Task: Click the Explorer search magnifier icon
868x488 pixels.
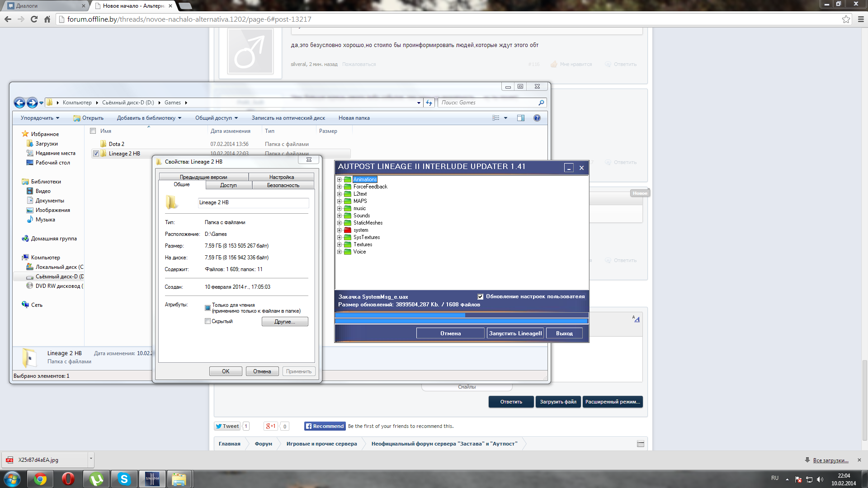Action: click(x=541, y=103)
